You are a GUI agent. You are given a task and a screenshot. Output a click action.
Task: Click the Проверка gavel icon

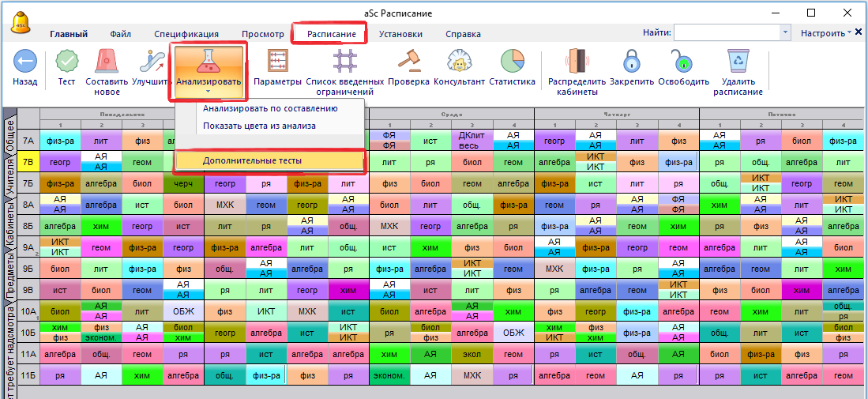pos(408,62)
